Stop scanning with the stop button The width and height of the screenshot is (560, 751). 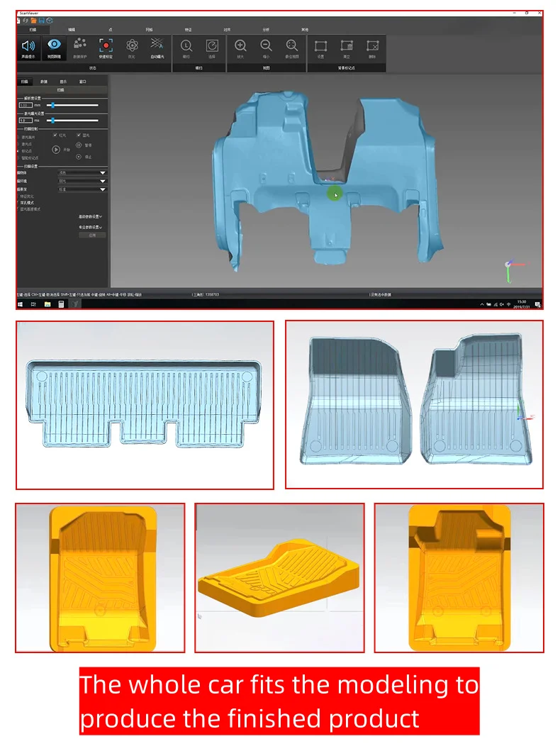pyautogui.click(x=79, y=157)
